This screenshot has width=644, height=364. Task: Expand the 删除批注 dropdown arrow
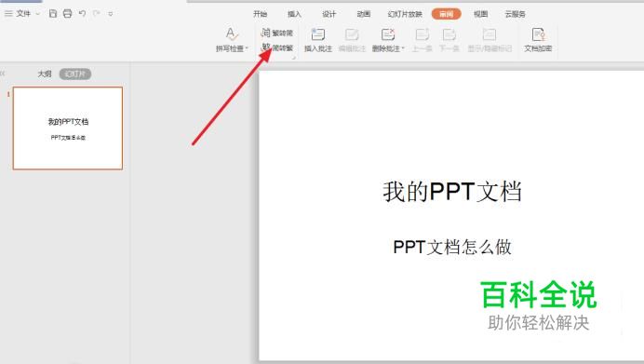click(x=403, y=48)
